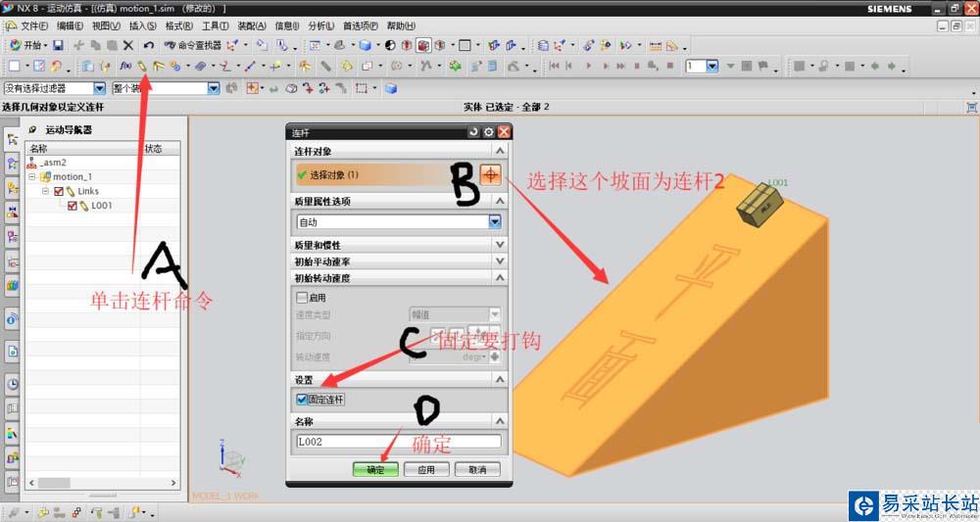The width and height of the screenshot is (980, 522).
Task: Click the Apply (应用) button
Action: pos(426,469)
